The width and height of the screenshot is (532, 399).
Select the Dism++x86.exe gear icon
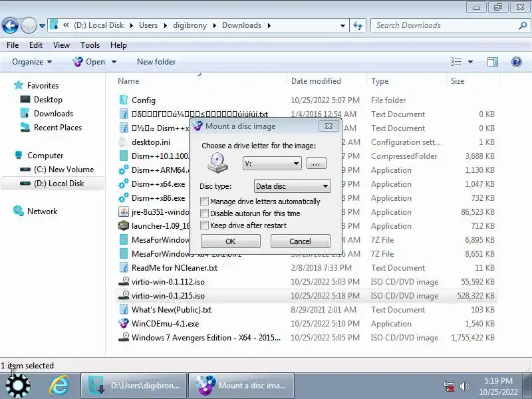[124, 198]
